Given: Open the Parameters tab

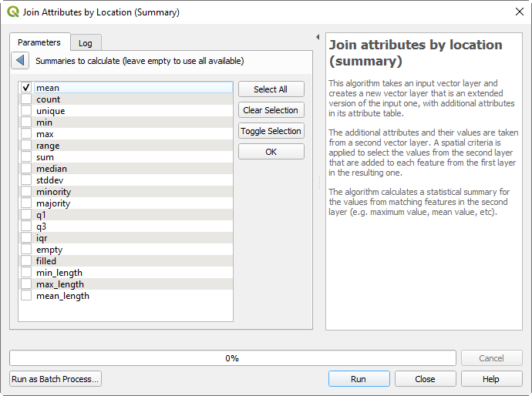Looking at the screenshot, I should tap(39, 42).
